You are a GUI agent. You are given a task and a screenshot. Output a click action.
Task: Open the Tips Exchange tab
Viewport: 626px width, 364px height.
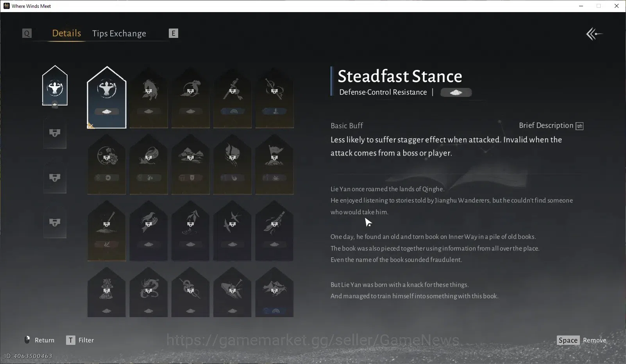(x=119, y=34)
